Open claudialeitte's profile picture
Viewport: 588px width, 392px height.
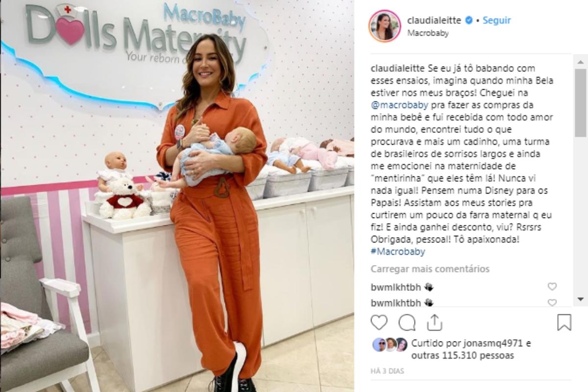[x=385, y=26]
